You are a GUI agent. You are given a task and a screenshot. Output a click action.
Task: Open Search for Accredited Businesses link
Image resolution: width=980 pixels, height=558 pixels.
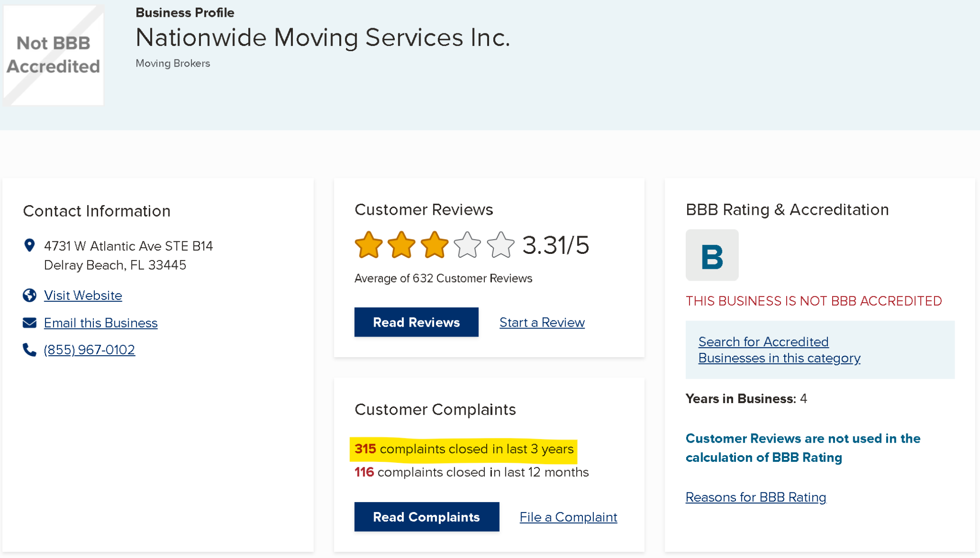pyautogui.click(x=780, y=350)
